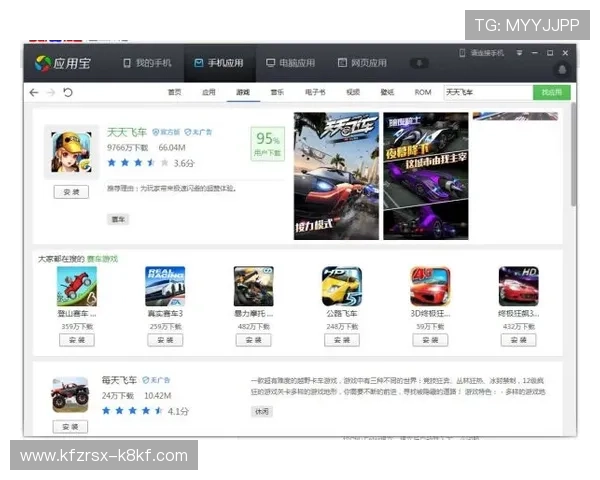Click the search box containing 天天飞车

coord(488,92)
